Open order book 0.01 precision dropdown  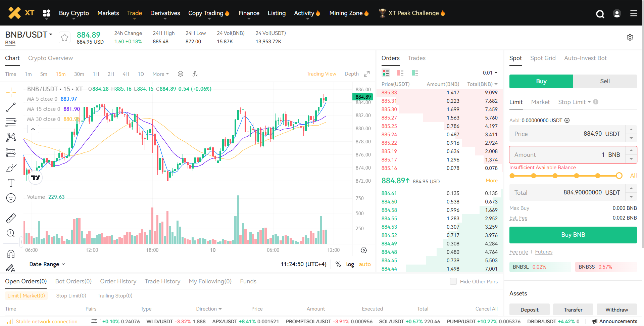(490, 73)
